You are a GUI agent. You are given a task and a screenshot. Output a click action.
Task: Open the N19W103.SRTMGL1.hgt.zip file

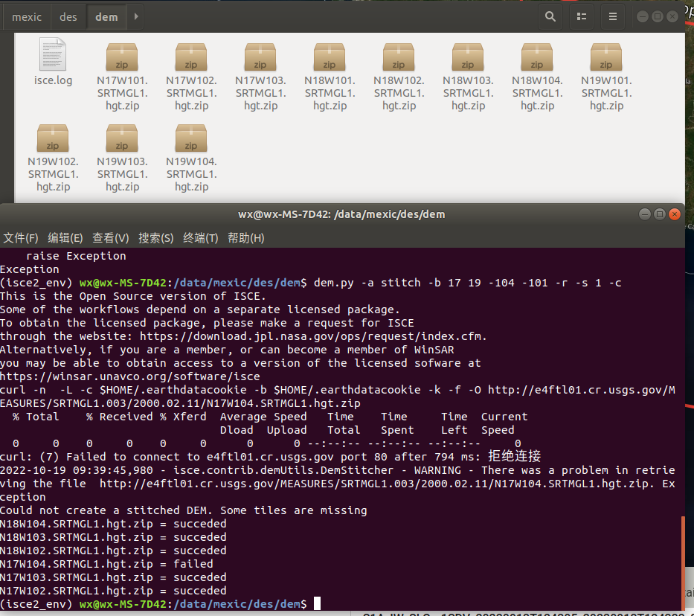click(x=122, y=138)
